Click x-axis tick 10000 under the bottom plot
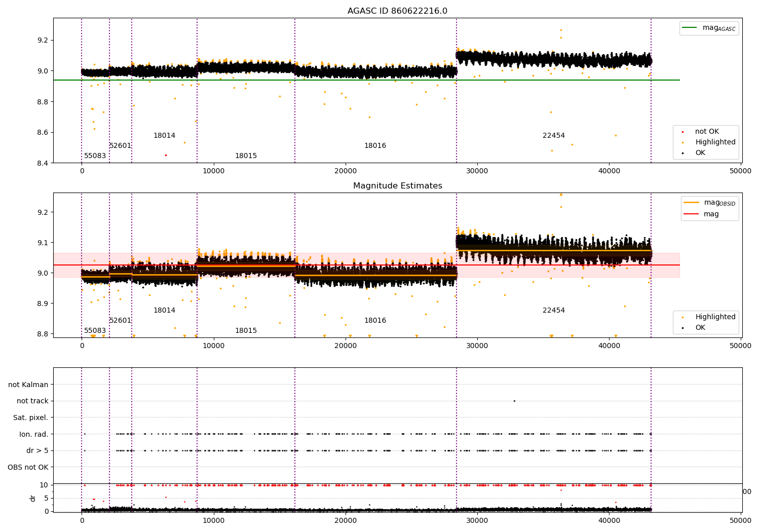760x532 pixels. [214, 520]
